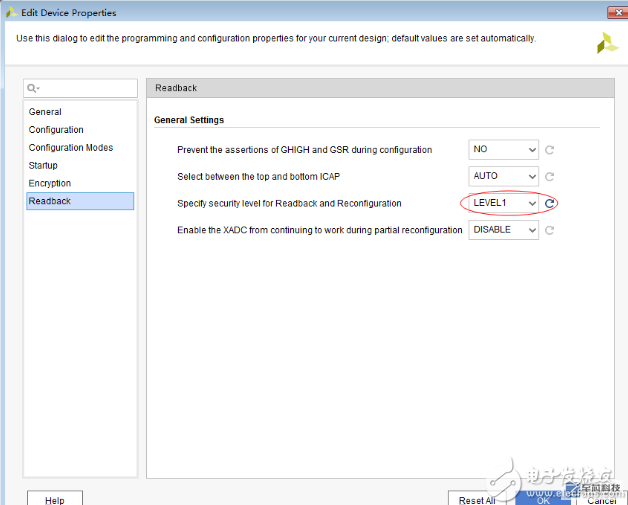628x505 pixels.
Task: Click the Reset All button
Action: click(x=476, y=499)
